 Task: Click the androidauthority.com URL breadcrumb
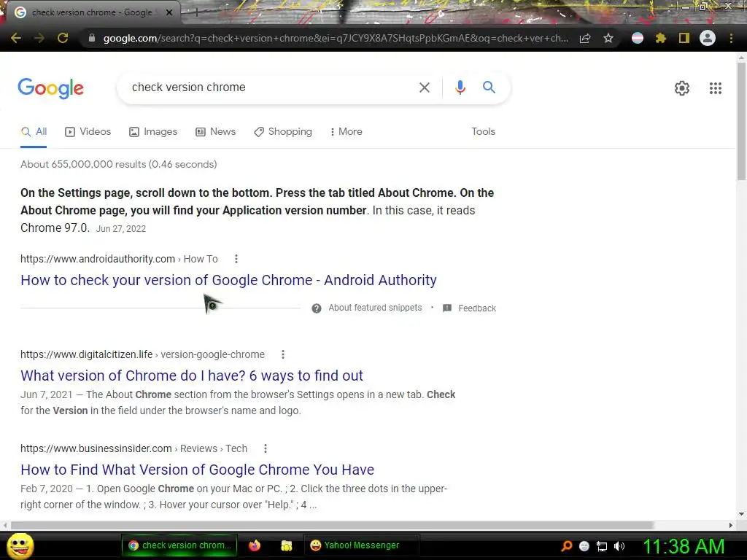[x=119, y=259]
